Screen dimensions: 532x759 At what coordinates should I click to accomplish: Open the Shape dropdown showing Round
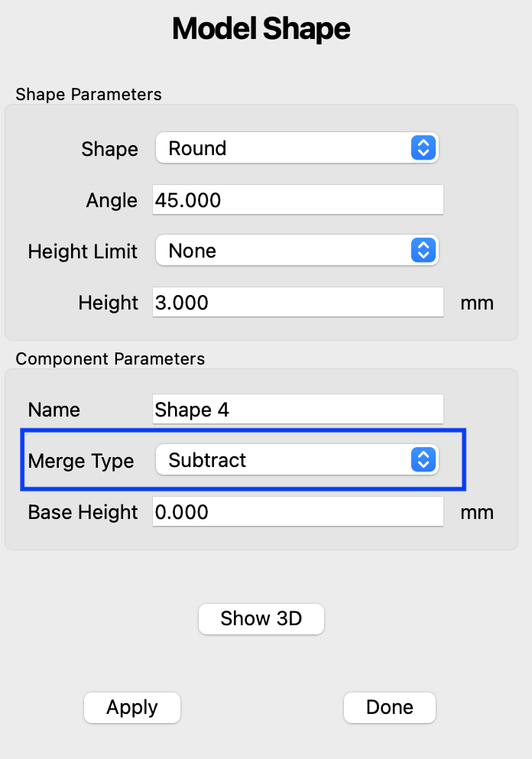click(297, 148)
